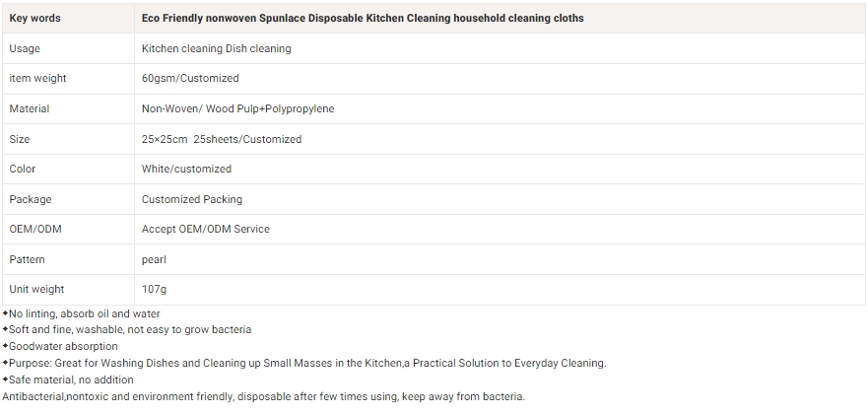Click the "107g" unit weight value
Screen dimensions: 868x414
point(154,289)
